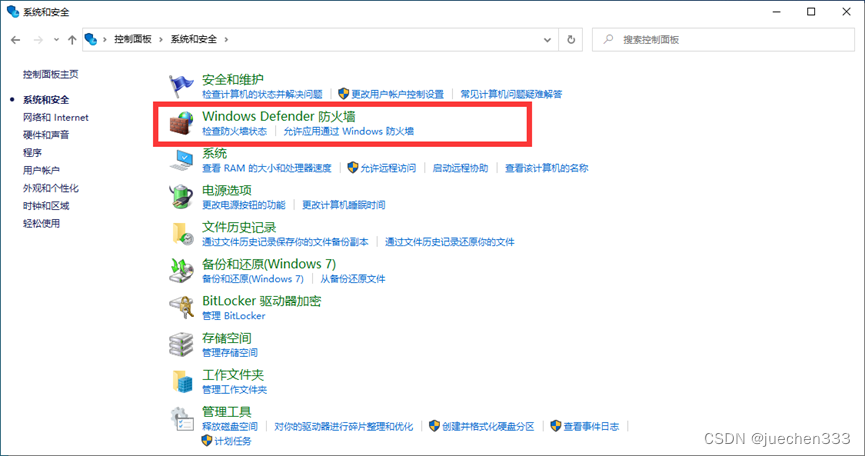The width and height of the screenshot is (865, 456).
Task: Open 控制面板主页 in the sidebar
Action: [x=50, y=74]
